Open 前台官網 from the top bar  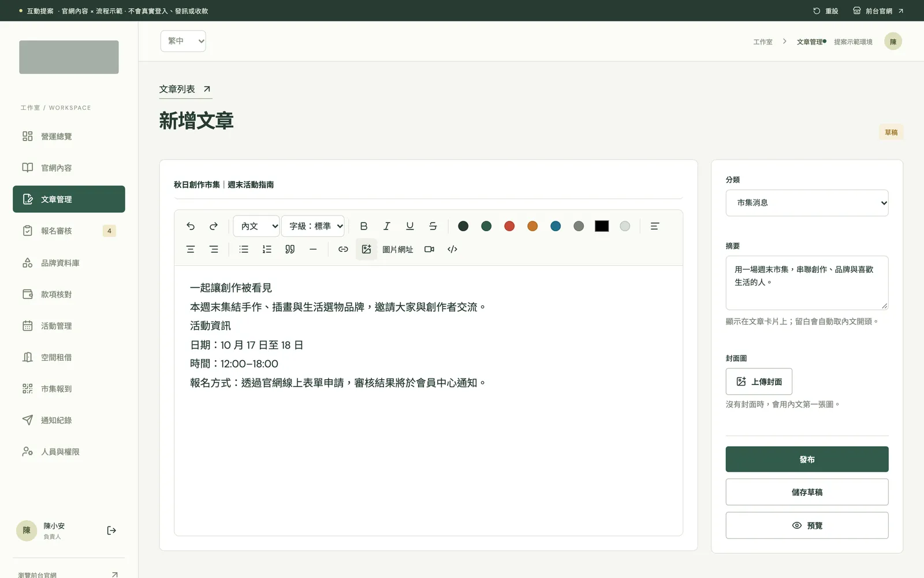[x=878, y=11]
